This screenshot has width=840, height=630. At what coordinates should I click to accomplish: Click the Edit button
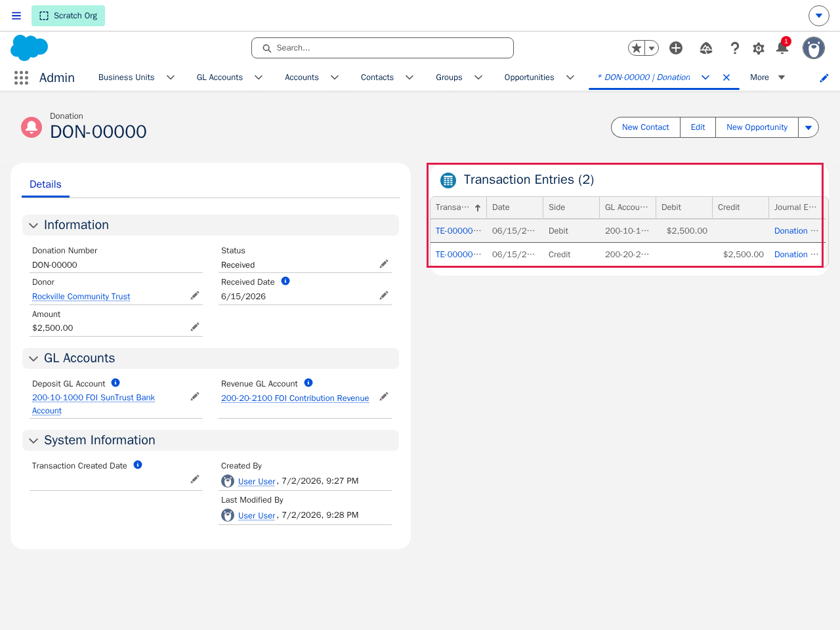tap(698, 127)
